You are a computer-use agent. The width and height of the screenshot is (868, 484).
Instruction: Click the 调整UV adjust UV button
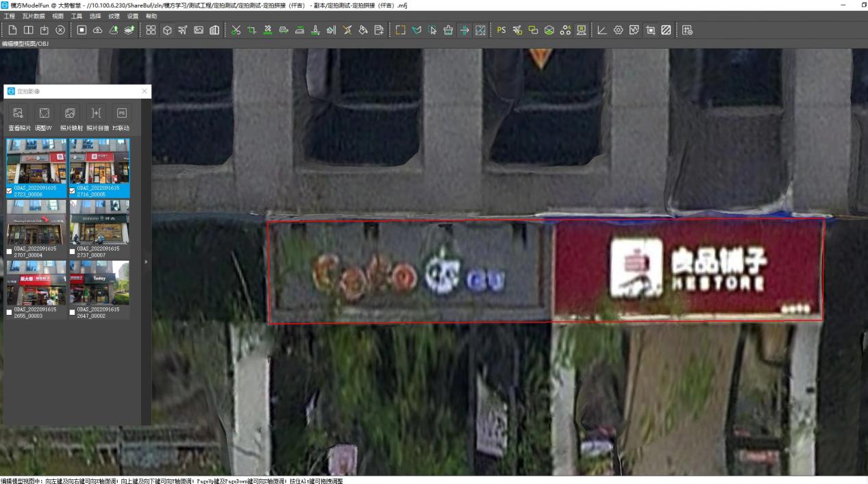44,118
